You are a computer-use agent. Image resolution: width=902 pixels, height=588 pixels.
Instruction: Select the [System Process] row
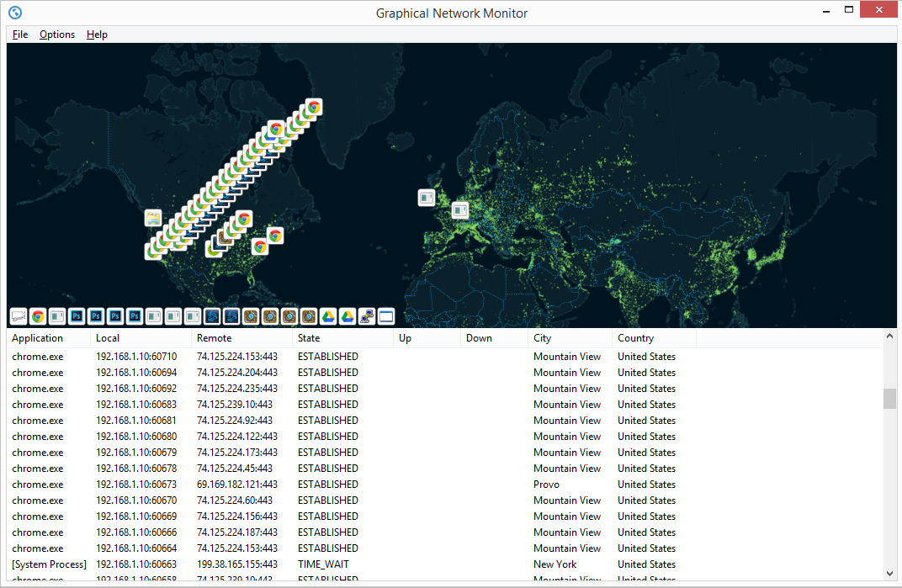(444, 564)
